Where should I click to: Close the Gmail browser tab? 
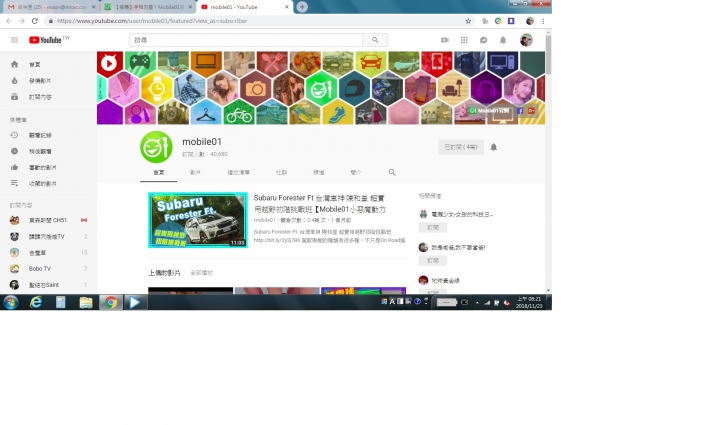point(94,7)
